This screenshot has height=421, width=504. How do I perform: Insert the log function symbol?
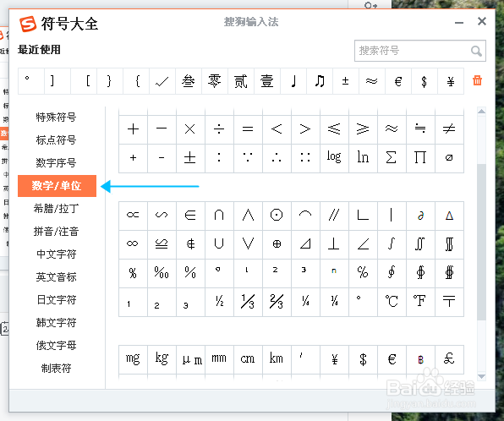[334, 158]
